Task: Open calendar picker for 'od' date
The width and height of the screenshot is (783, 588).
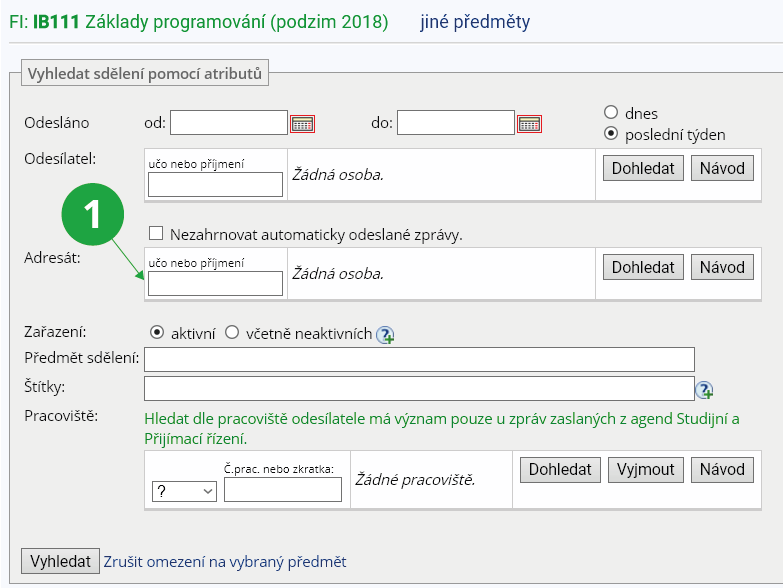Action: pyautogui.click(x=302, y=124)
